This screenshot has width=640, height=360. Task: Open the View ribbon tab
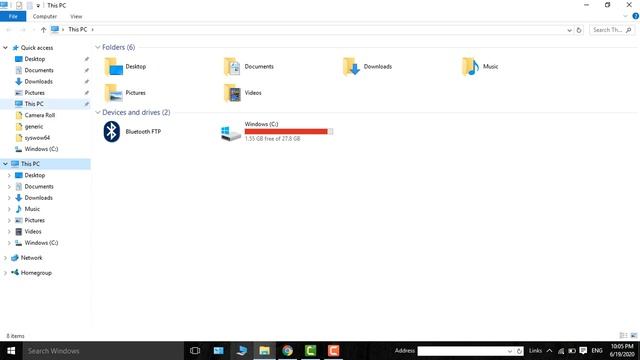(x=76, y=16)
